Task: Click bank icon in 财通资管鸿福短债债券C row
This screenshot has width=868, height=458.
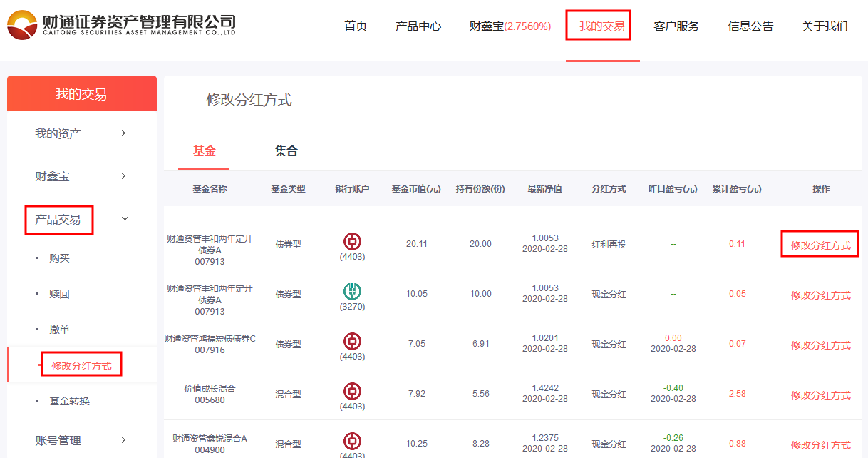Action: pyautogui.click(x=352, y=341)
